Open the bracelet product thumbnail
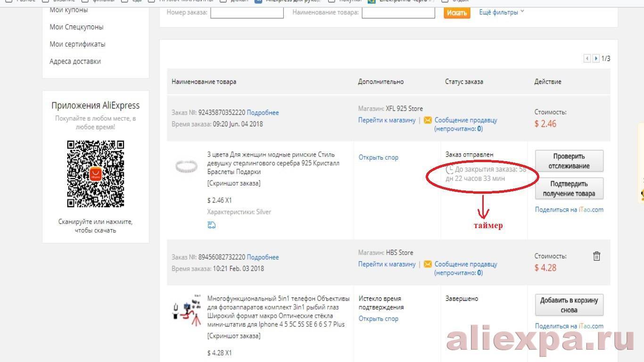The height and width of the screenshot is (362, 644). pos(186,166)
